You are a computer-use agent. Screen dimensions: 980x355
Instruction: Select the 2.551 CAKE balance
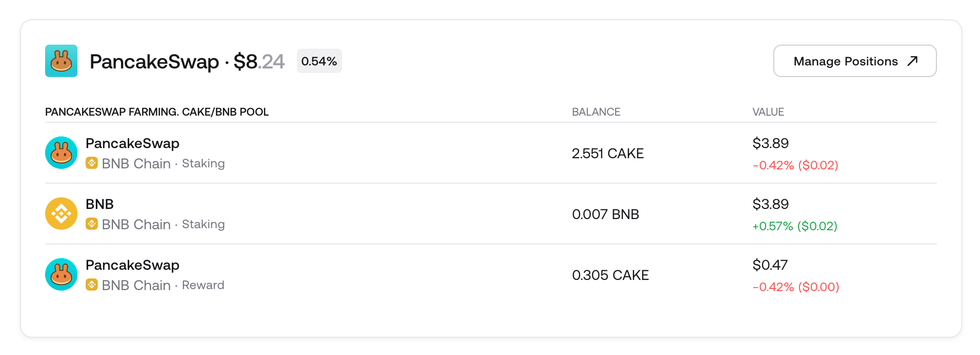tap(608, 153)
